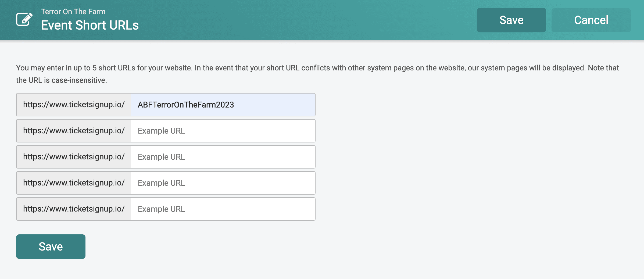The width and height of the screenshot is (644, 279).
Task: Click the pencil edit icon in the header
Action: click(x=24, y=19)
